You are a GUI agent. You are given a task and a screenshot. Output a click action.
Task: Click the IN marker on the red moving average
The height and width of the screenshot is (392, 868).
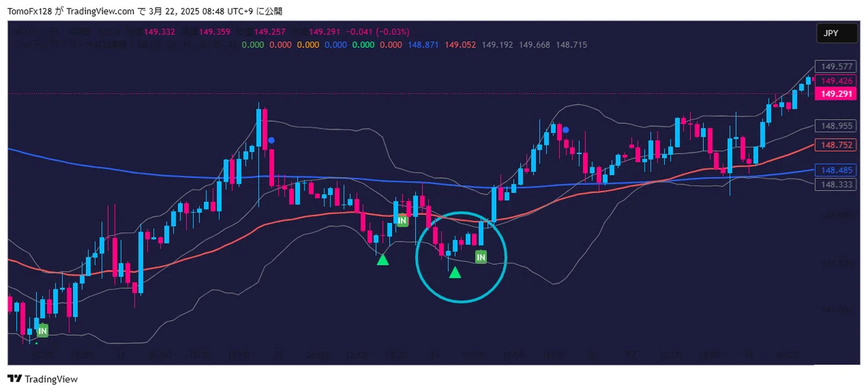pyautogui.click(x=402, y=220)
